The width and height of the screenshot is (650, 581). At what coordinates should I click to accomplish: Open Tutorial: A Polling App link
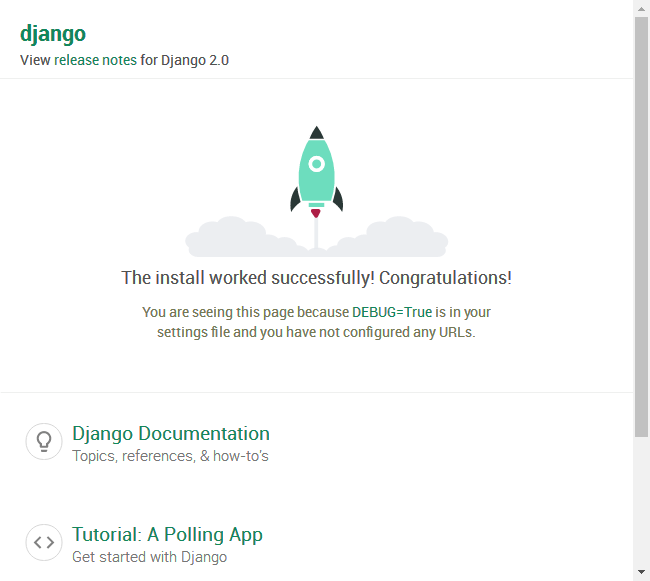pos(167,535)
